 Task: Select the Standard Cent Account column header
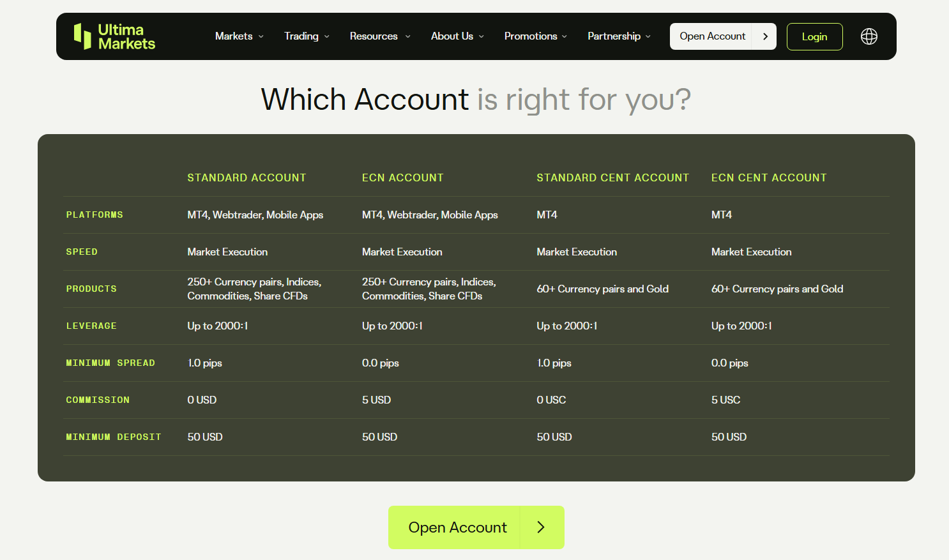pos(612,178)
